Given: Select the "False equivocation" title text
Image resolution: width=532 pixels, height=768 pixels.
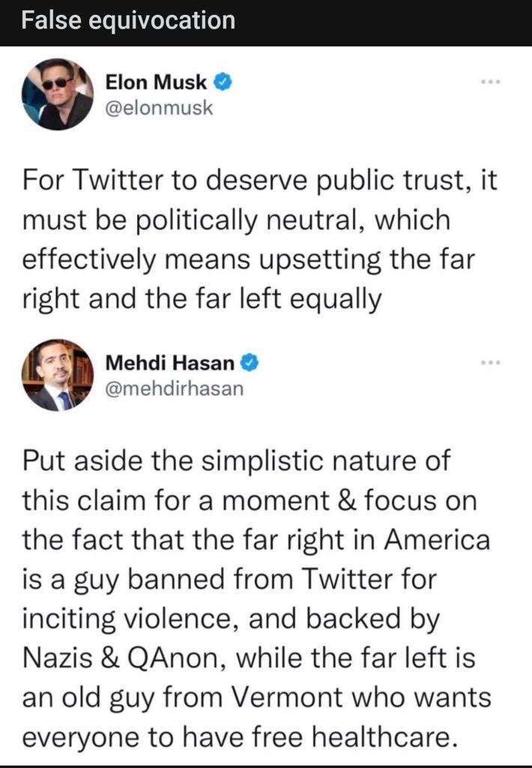Looking at the screenshot, I should (x=128, y=20).
